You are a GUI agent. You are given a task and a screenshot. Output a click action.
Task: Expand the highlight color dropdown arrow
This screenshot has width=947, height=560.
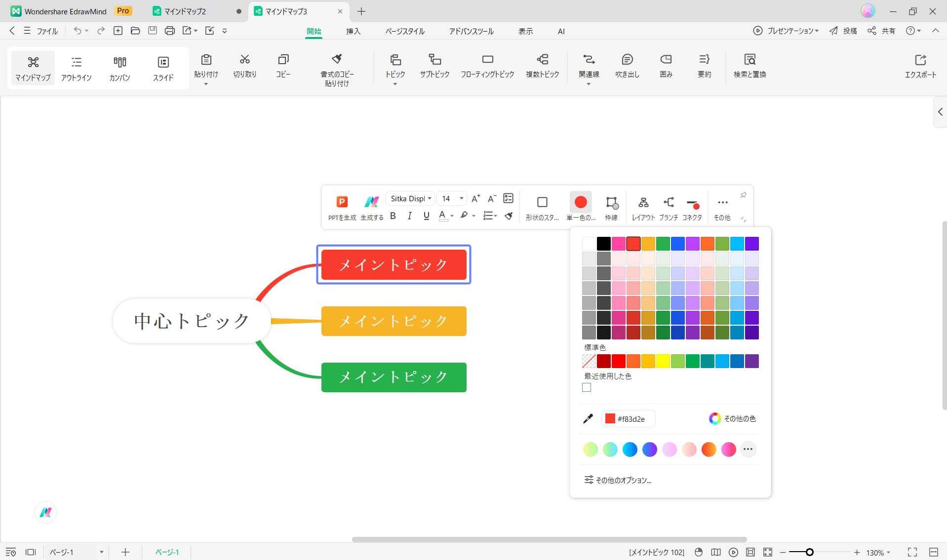pos(473,216)
